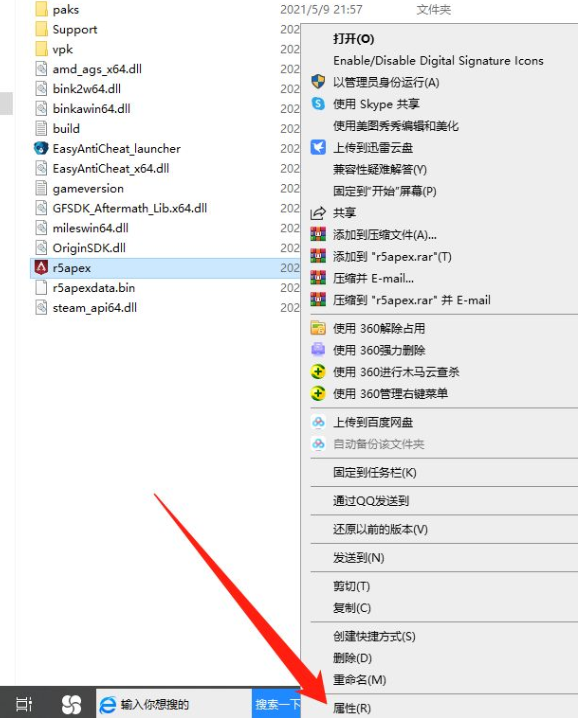Click the Skype icon in context menu
This screenshot has height=718, width=578.
(318, 104)
